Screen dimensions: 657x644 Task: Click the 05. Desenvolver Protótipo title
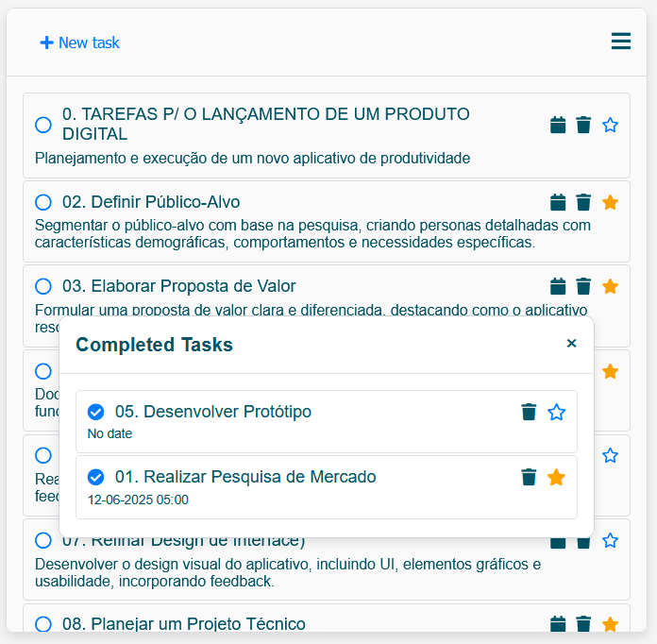[212, 412]
